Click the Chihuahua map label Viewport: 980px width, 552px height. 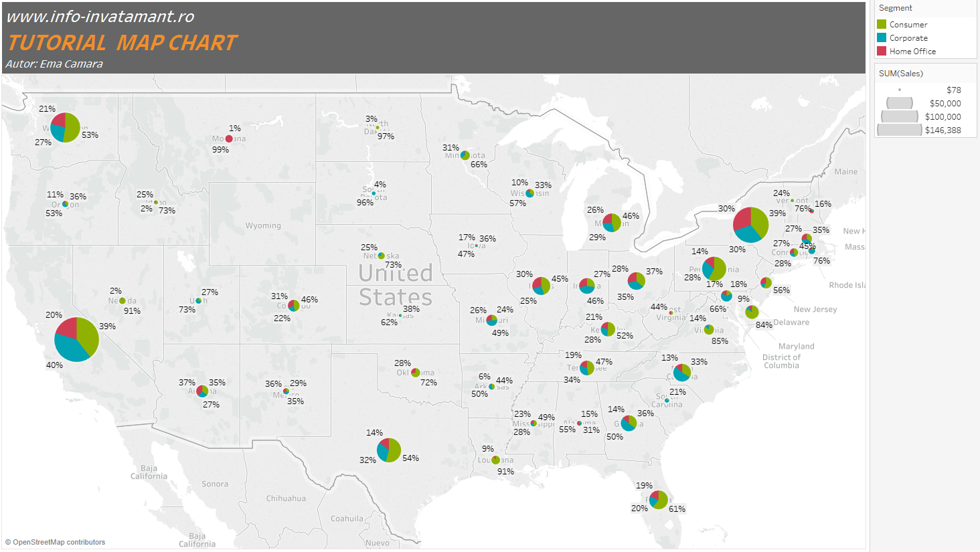(x=286, y=498)
